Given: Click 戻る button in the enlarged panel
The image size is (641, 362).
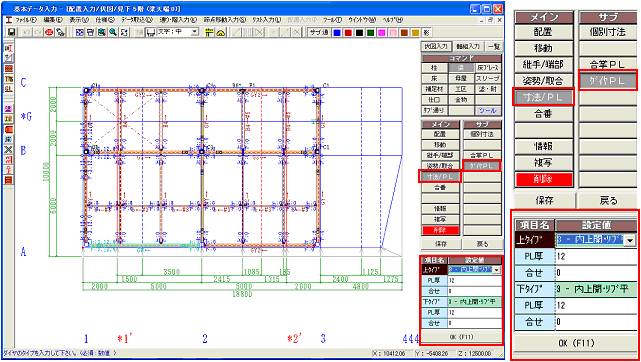Looking at the screenshot, I should [x=608, y=200].
